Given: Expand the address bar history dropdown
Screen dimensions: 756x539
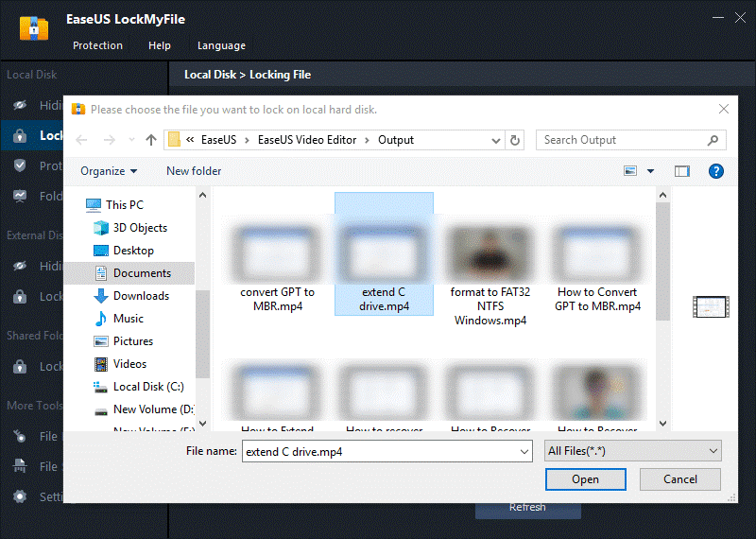Looking at the screenshot, I should click(495, 140).
